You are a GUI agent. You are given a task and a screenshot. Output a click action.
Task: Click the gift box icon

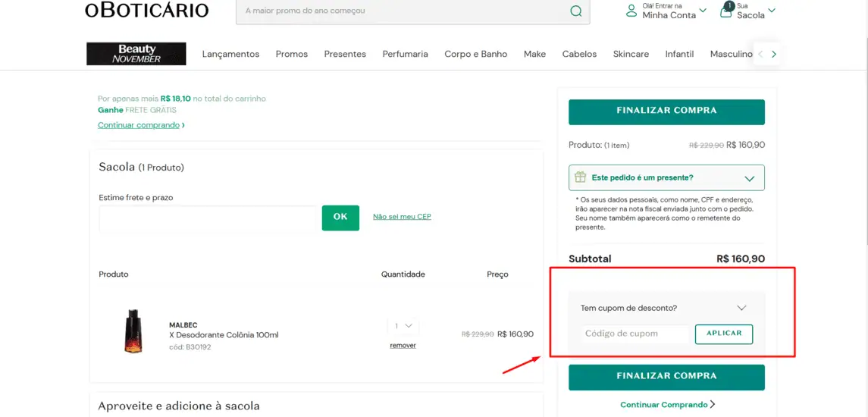[x=580, y=177]
